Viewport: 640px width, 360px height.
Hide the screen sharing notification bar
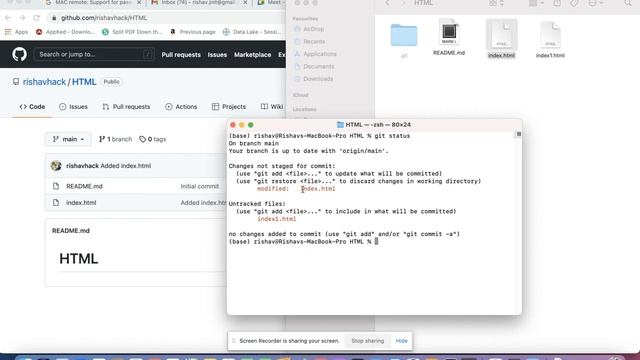coord(402,341)
